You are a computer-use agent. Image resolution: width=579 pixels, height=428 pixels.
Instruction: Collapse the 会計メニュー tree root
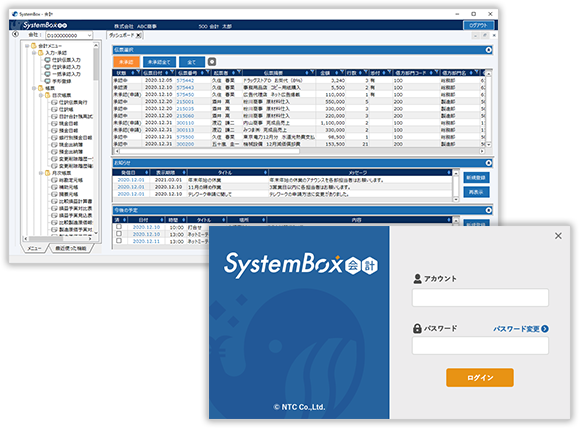pyautogui.click(x=27, y=46)
